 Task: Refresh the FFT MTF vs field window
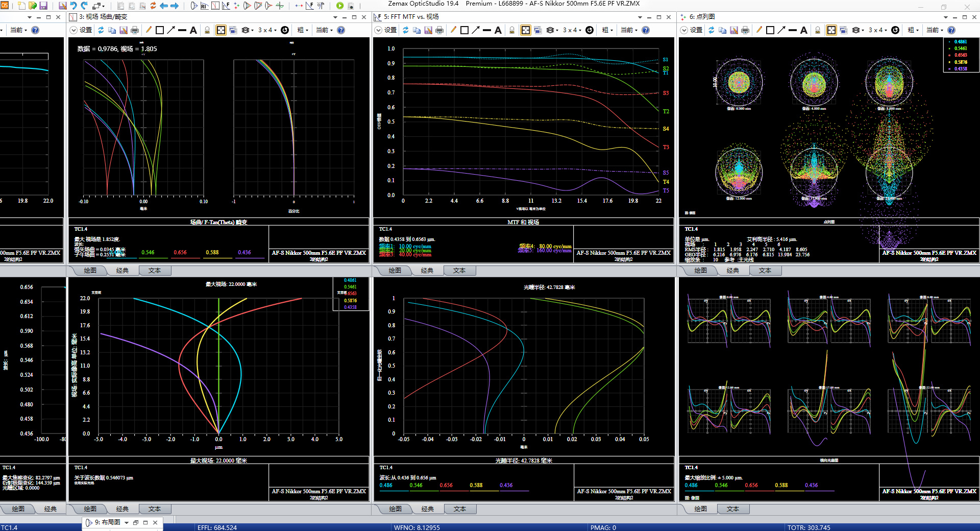click(406, 30)
